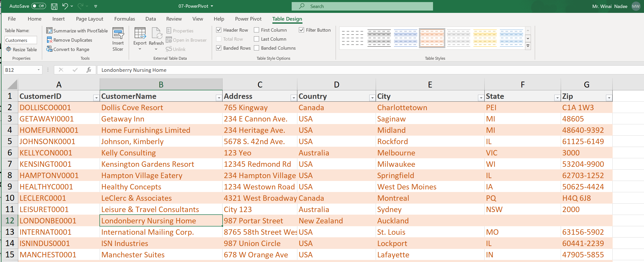Click the Export table icon
Screen dimensions: 644x262
point(140,33)
